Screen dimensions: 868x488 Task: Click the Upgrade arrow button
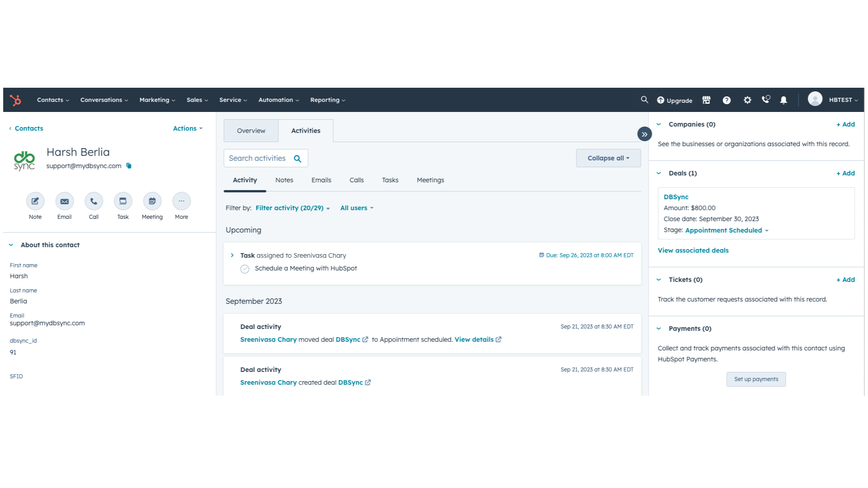point(675,100)
